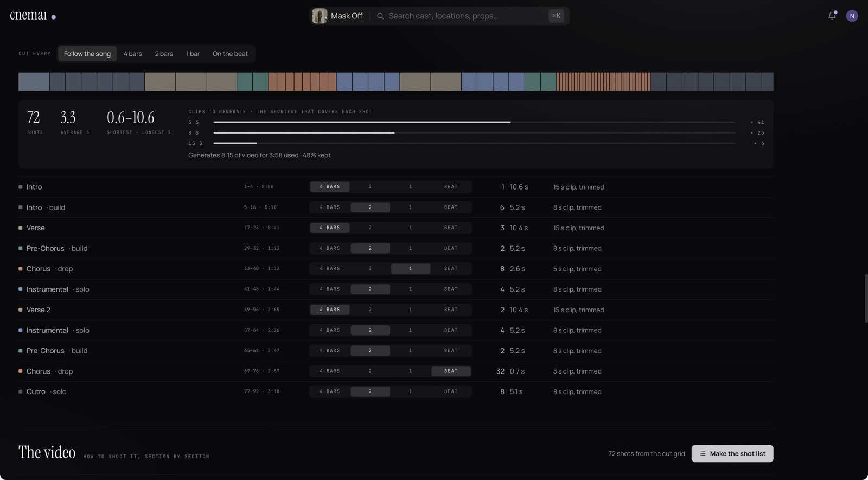The width and height of the screenshot is (868, 480).
Task: Click the first wide Intro segment in timeline strip
Action: tap(34, 81)
